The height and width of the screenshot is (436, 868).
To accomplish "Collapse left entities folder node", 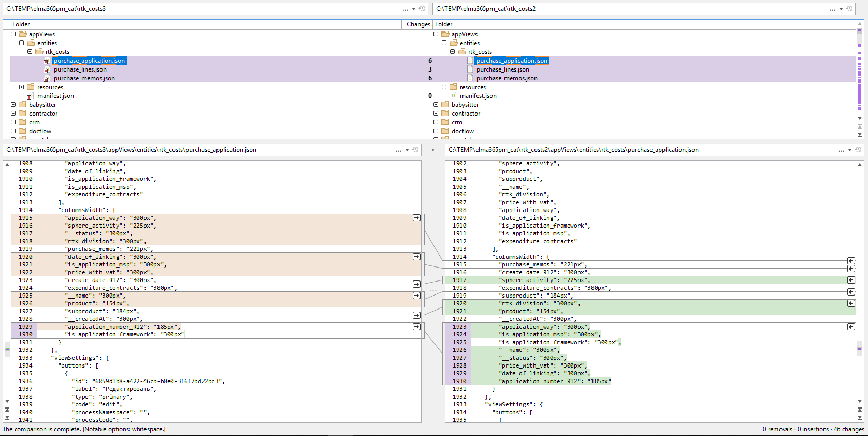I will pos(21,43).
